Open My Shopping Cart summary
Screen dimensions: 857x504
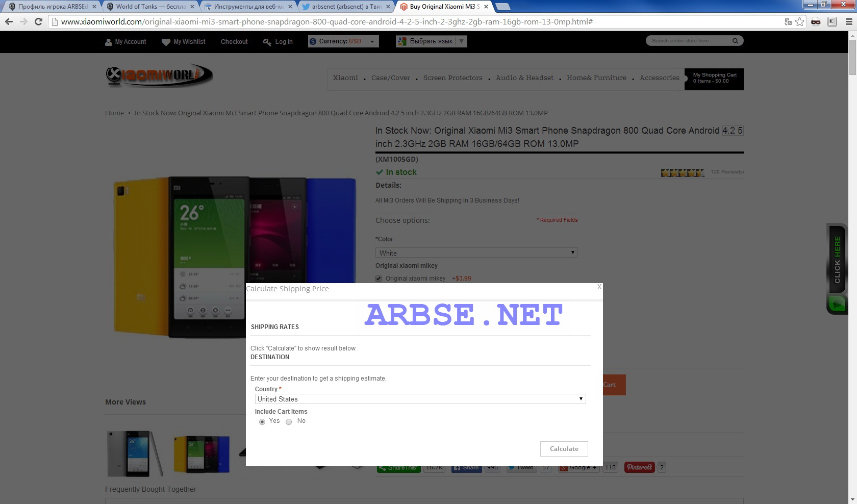(x=714, y=79)
